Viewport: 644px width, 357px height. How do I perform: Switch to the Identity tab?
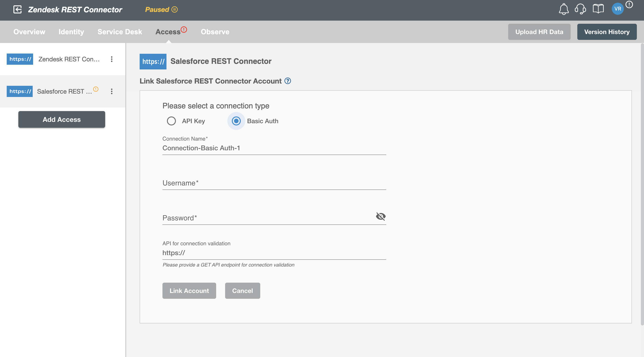pyautogui.click(x=71, y=32)
